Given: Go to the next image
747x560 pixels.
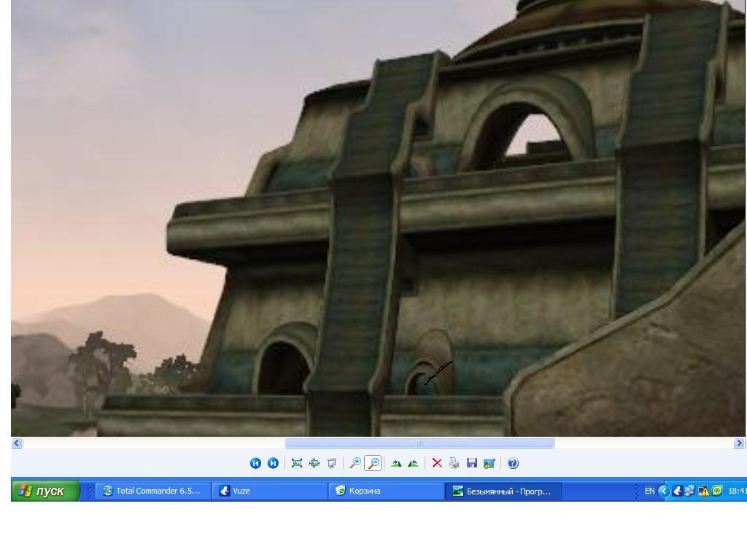Looking at the screenshot, I should 273,463.
